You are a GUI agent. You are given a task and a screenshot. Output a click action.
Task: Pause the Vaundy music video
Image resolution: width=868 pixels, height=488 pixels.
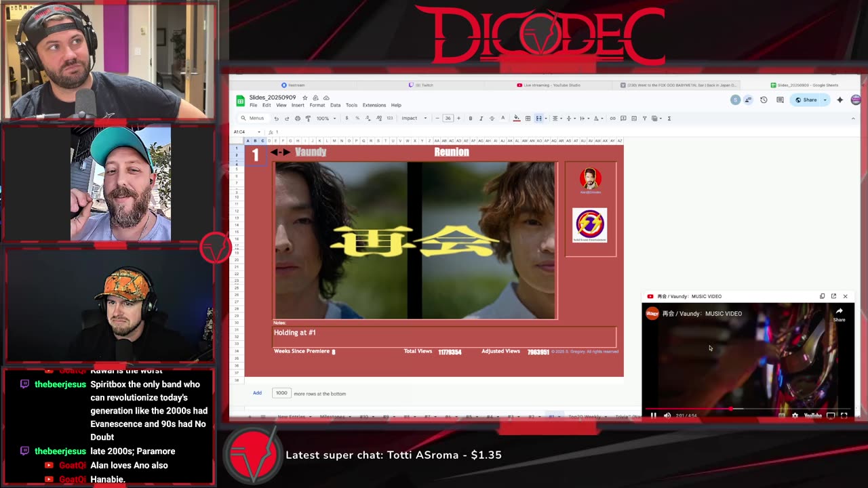click(653, 415)
